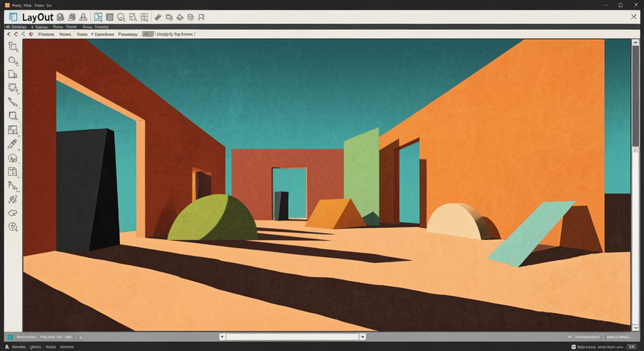Image resolution: width=644 pixels, height=351 pixels.
Task: Close the LayOut panel with the X
Action: coord(634,16)
